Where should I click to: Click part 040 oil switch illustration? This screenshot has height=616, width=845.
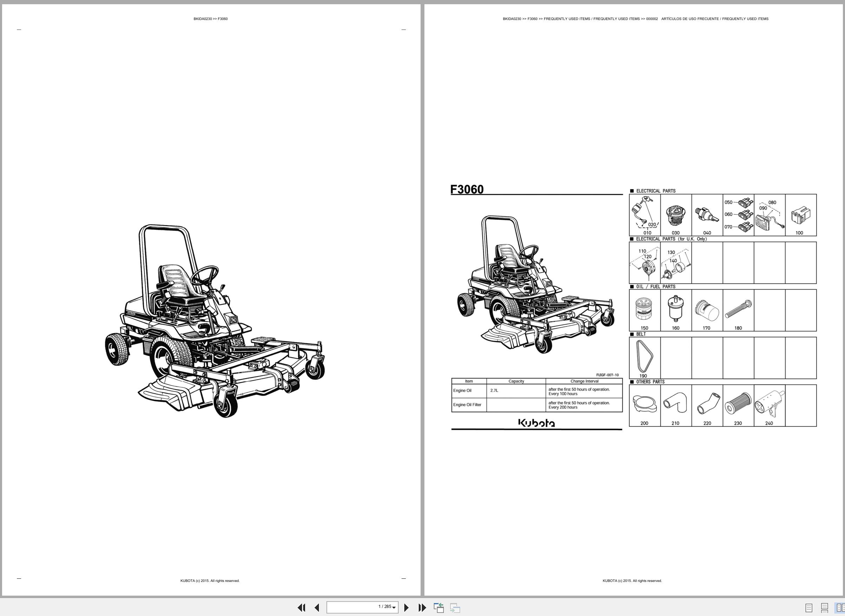[707, 215]
